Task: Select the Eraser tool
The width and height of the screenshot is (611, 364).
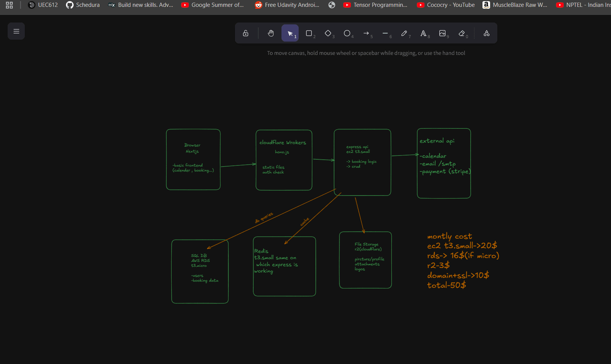Action: pos(462,33)
